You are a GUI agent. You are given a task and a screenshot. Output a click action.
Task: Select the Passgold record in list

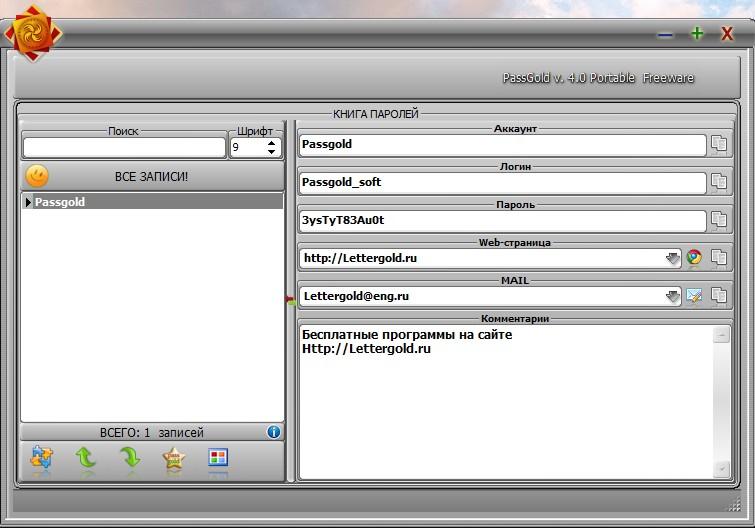point(153,202)
